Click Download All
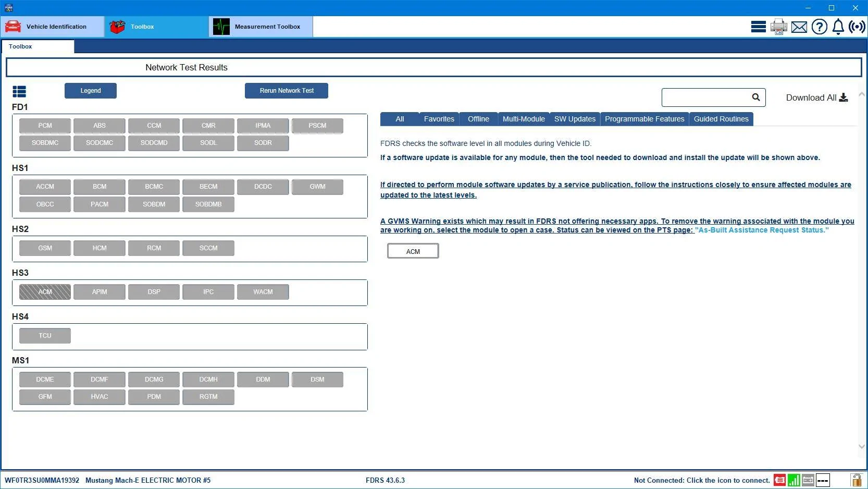Viewport: 868px width, 489px height. click(x=817, y=97)
